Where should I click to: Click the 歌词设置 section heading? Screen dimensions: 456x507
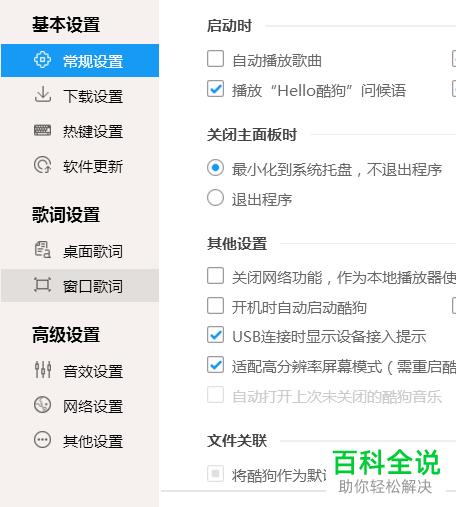pyautogui.click(x=66, y=214)
